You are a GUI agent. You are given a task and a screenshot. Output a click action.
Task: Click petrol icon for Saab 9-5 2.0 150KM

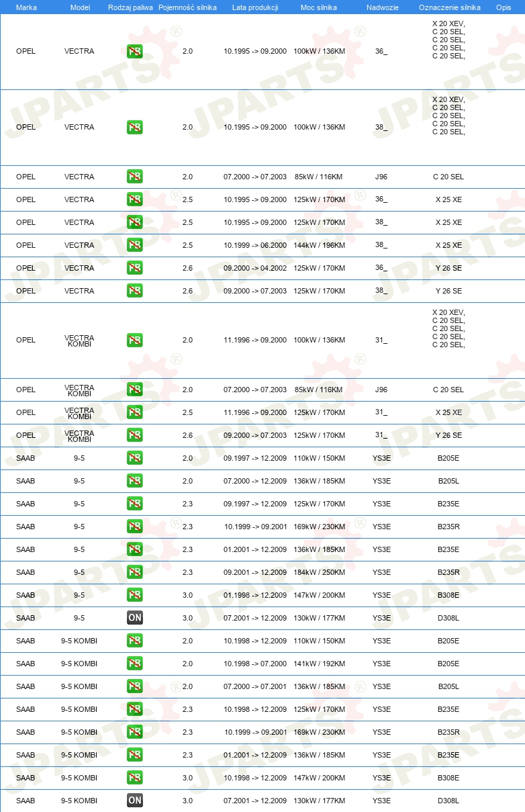click(x=135, y=458)
